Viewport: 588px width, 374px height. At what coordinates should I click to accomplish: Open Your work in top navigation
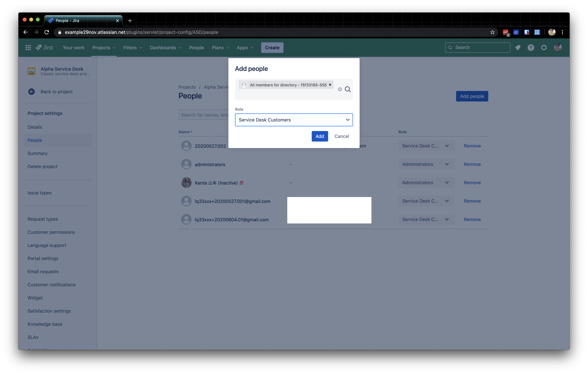click(73, 48)
